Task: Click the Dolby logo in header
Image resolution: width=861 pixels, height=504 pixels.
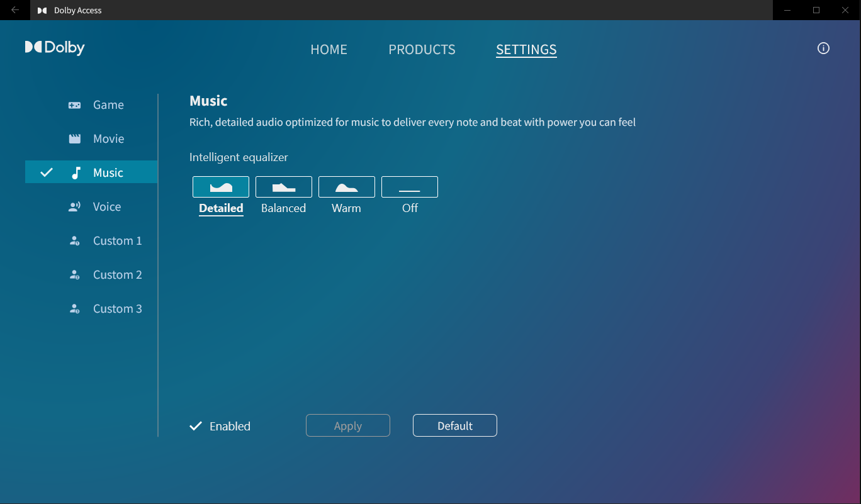Action: point(55,48)
